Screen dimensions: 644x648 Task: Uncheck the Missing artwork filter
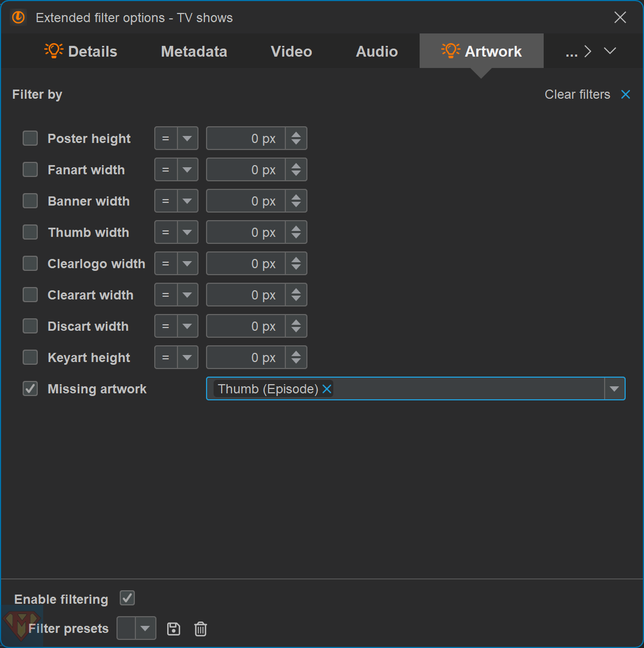(x=30, y=389)
